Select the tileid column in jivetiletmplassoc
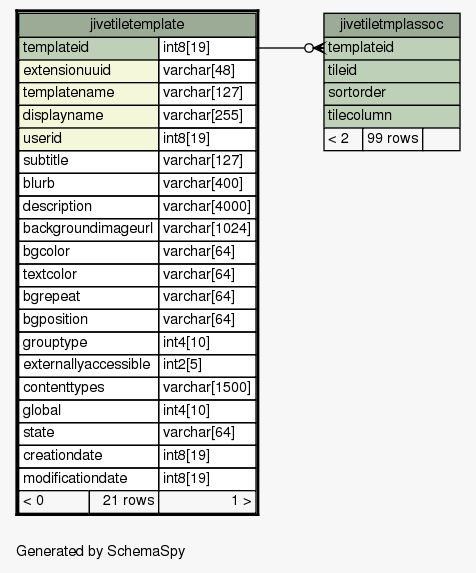This screenshot has width=476, height=573. tap(392, 71)
